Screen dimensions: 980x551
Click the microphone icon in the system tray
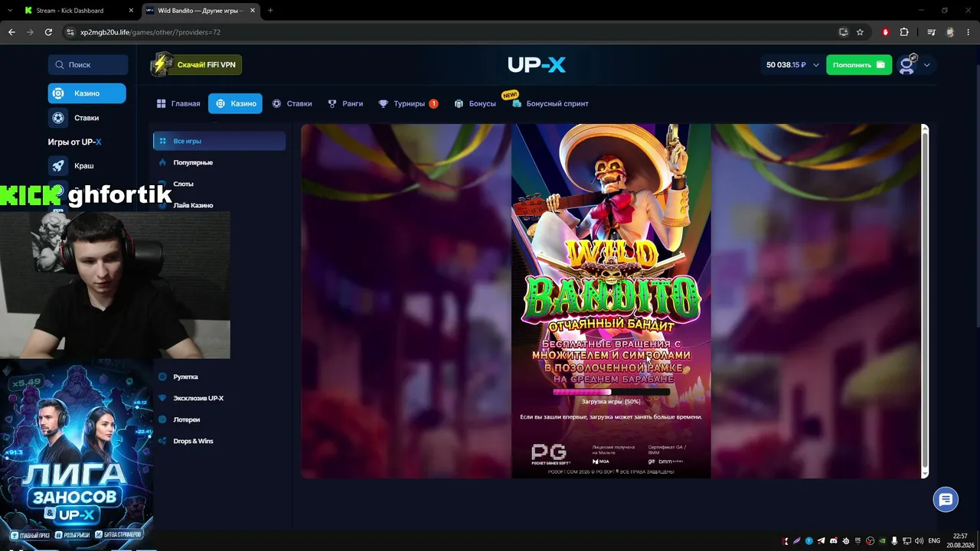click(895, 541)
